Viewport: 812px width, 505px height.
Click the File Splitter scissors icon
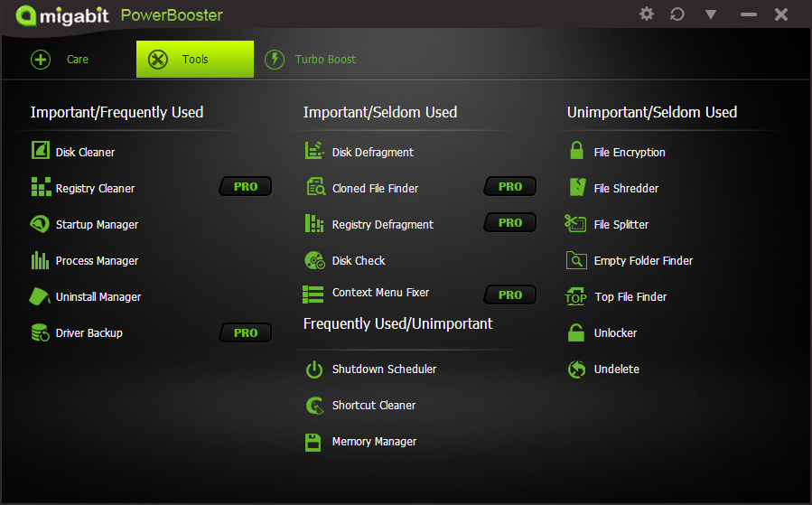(x=576, y=224)
